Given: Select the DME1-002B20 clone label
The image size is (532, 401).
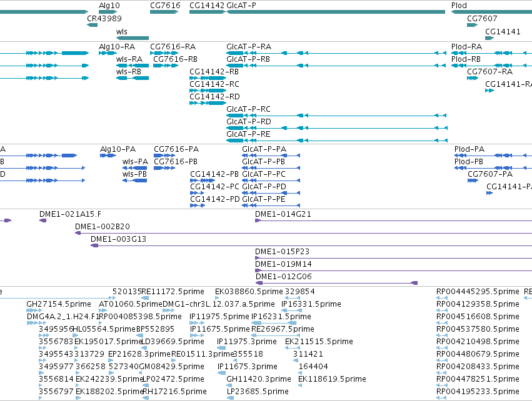Looking at the screenshot, I should (103, 227).
